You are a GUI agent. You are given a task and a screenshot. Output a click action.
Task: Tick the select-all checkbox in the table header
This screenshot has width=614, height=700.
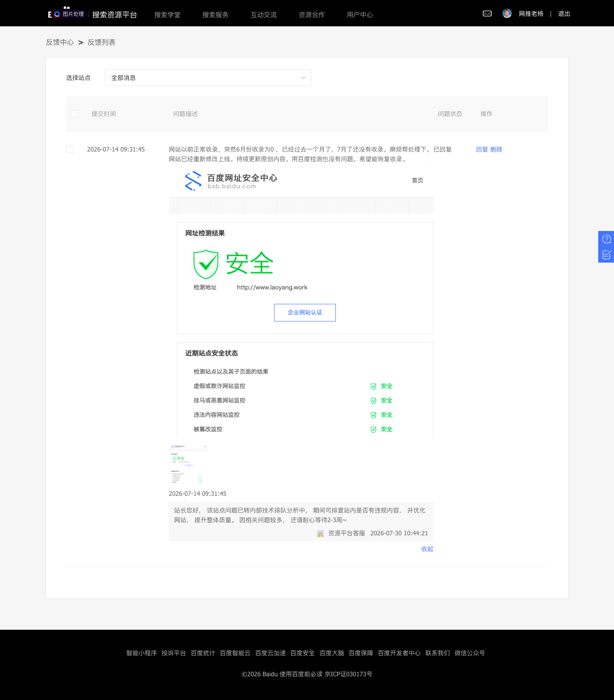(74, 114)
